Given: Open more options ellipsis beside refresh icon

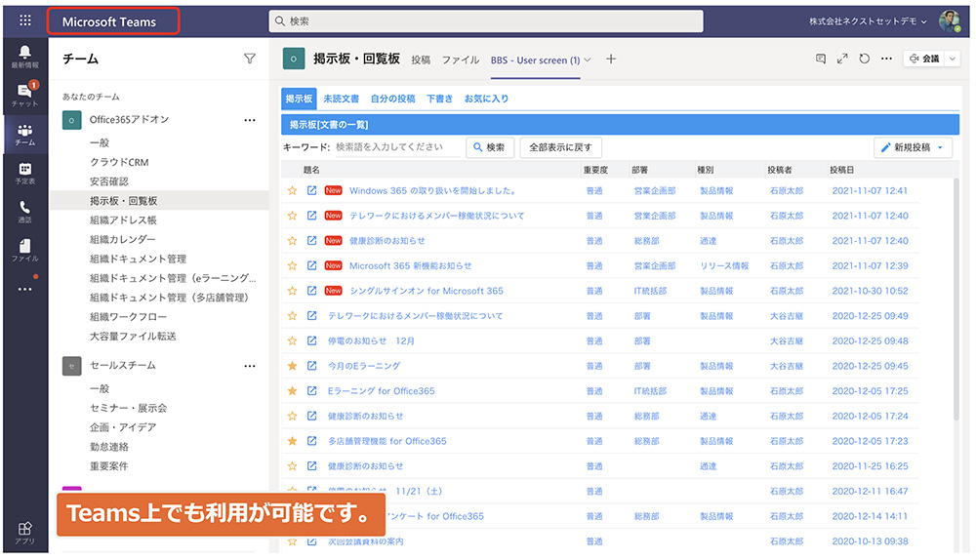Looking at the screenshot, I should [886, 59].
